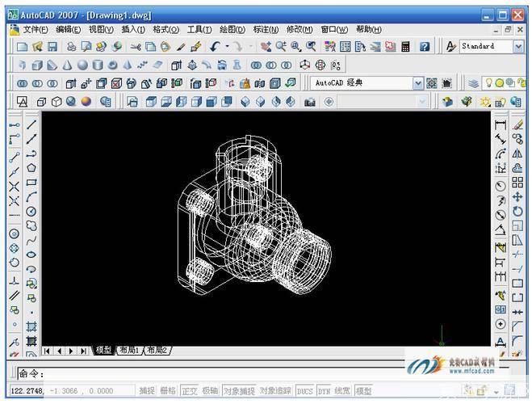This screenshot has width=532, height=404.
Task: Select the Hatch tool
Action: [31, 326]
